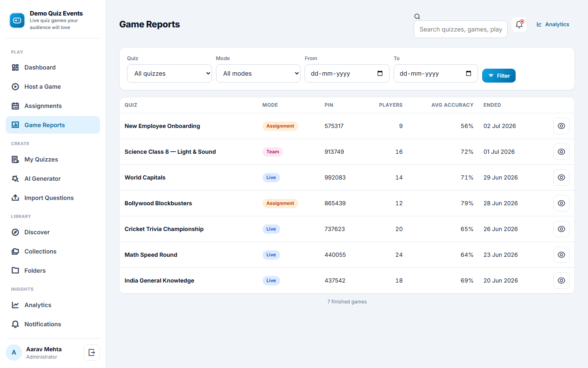Select Game Reports sidebar item

[x=53, y=125]
